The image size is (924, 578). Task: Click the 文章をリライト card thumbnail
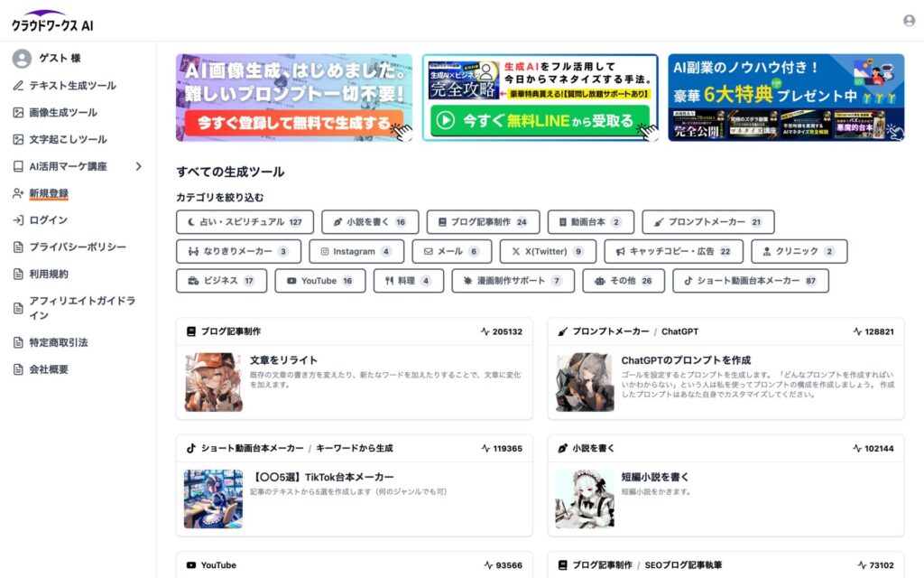pyautogui.click(x=214, y=382)
